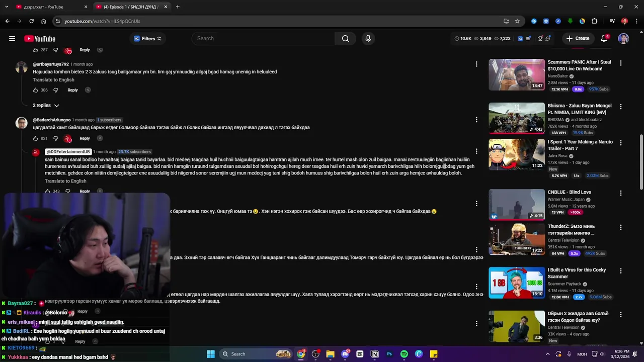Open Windows Start menu
This screenshot has width=644, height=362.
point(211,354)
